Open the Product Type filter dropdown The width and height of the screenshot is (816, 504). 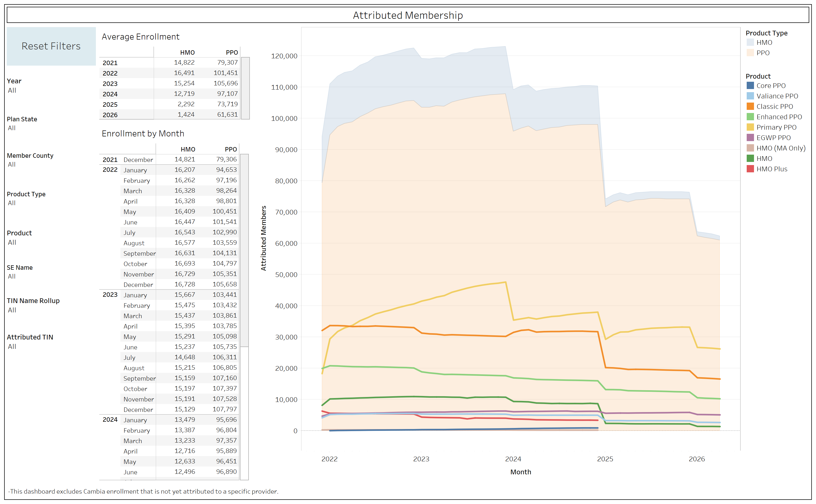[12, 203]
